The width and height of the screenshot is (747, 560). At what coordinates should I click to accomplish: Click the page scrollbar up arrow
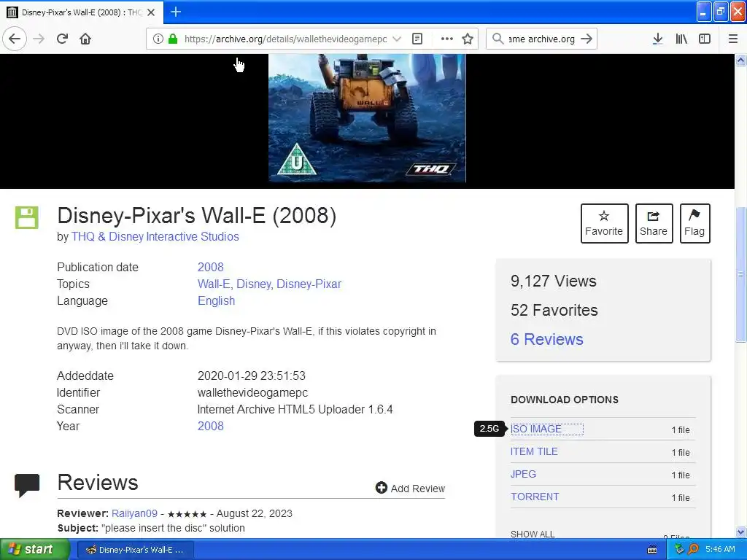[x=740, y=61]
